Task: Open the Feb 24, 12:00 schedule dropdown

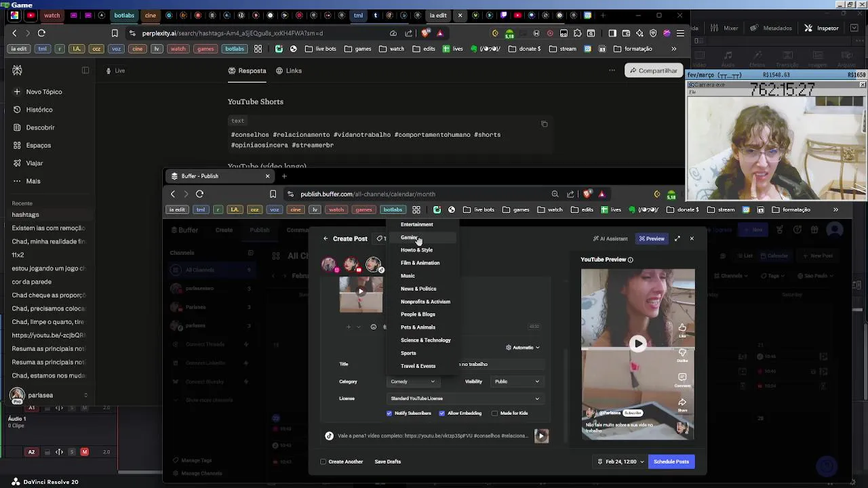Action: coord(620,462)
